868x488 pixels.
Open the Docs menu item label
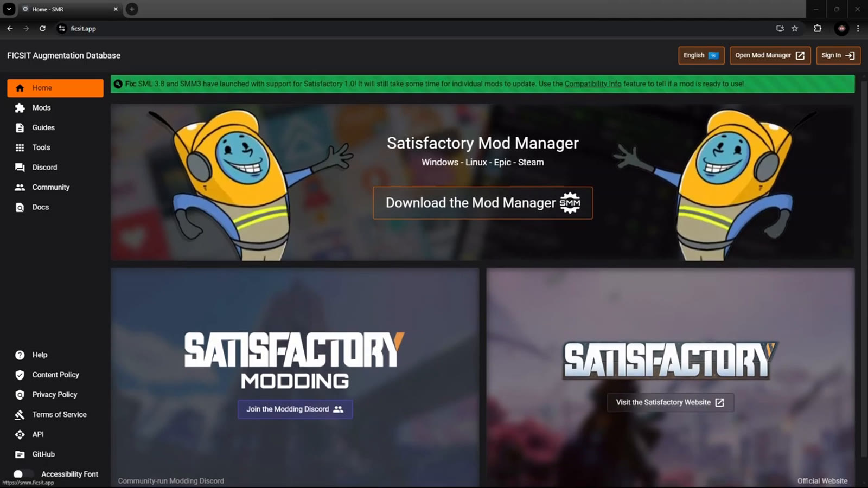coord(41,207)
